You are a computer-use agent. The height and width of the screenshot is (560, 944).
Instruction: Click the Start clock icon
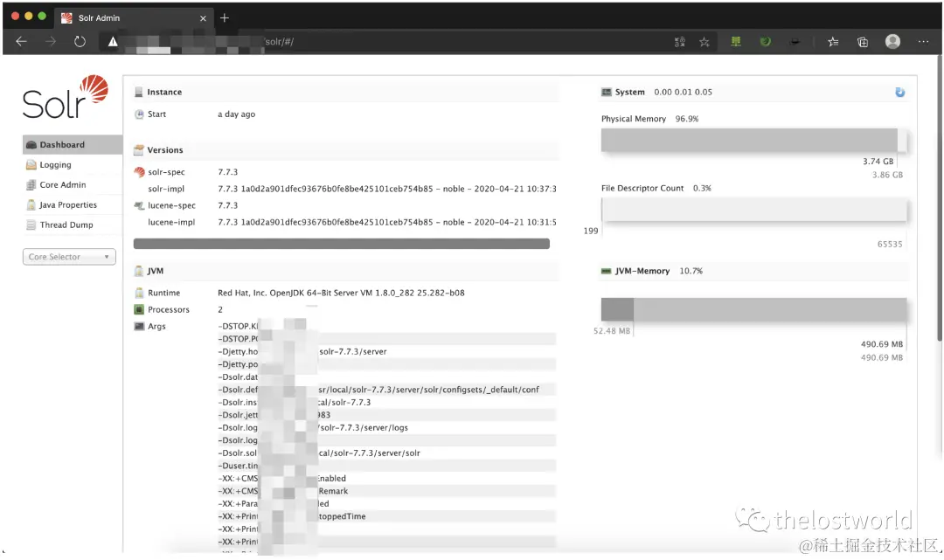coord(139,114)
